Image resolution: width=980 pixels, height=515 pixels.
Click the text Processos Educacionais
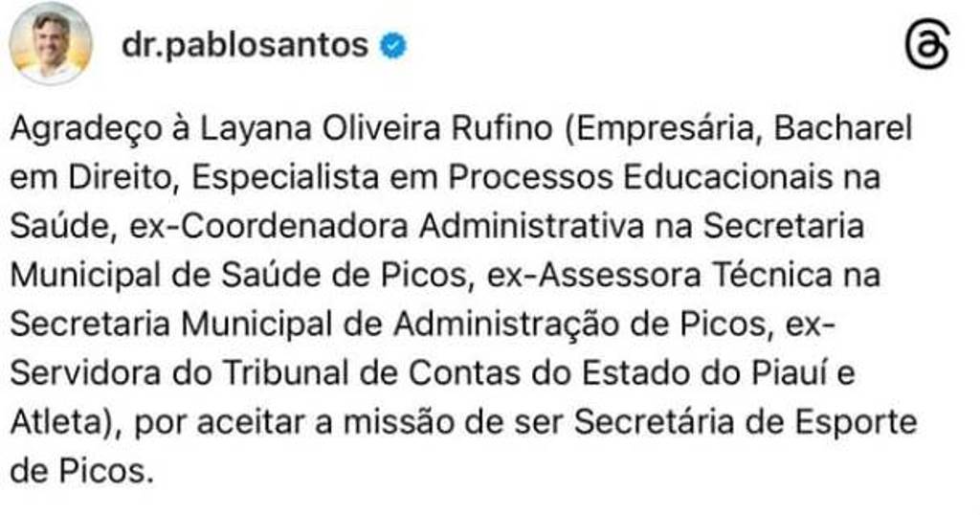[640, 177]
